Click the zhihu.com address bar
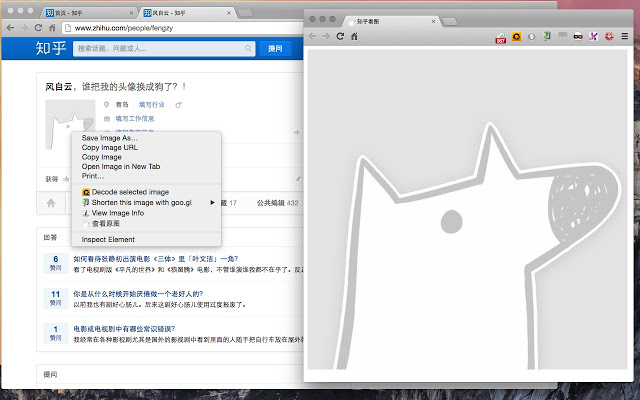640x400 pixels. click(184, 28)
